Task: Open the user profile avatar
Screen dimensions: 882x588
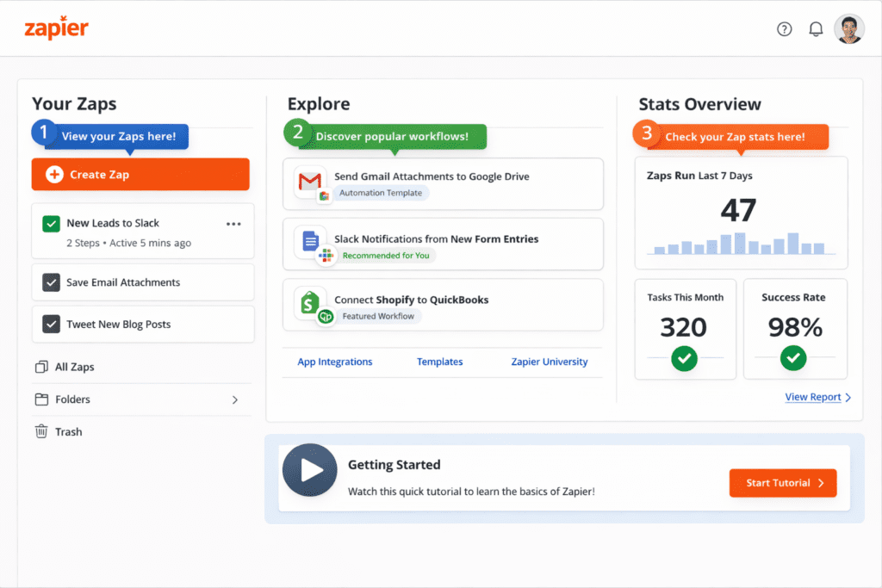Action: click(848, 28)
